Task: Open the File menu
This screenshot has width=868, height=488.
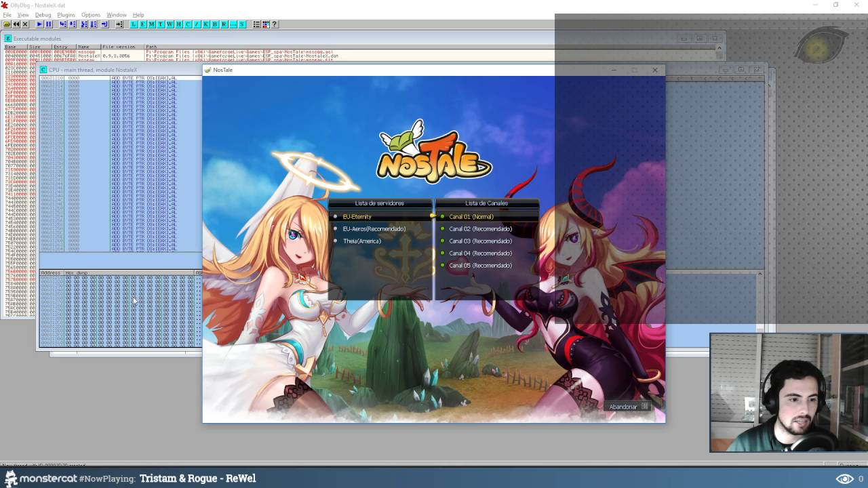Action: [7, 15]
